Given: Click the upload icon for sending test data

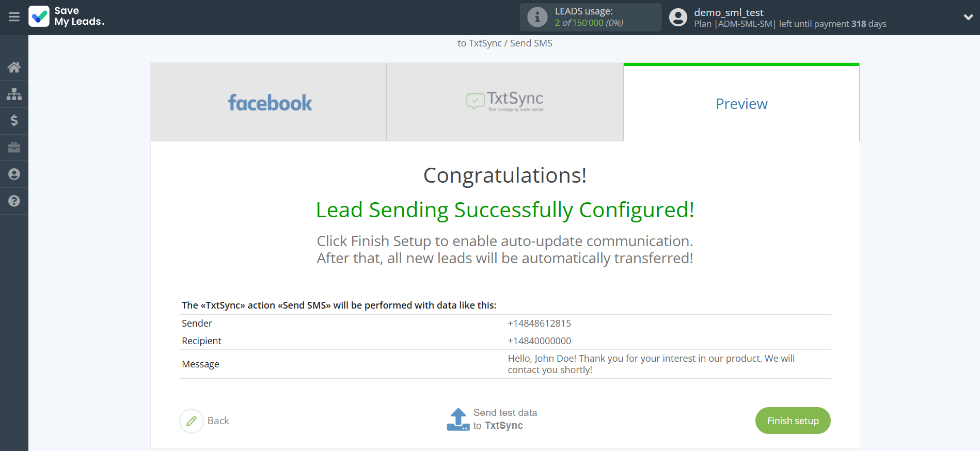Looking at the screenshot, I should [x=458, y=419].
